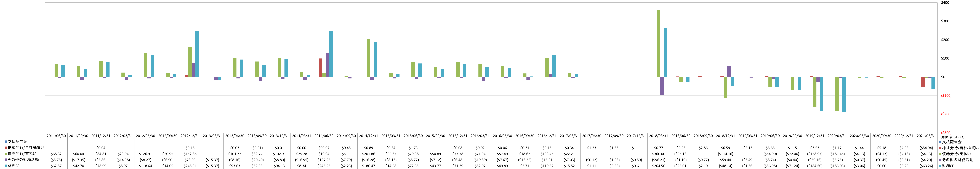
Task: Click the ($158.97) bond payment cell
Action: point(815,154)
